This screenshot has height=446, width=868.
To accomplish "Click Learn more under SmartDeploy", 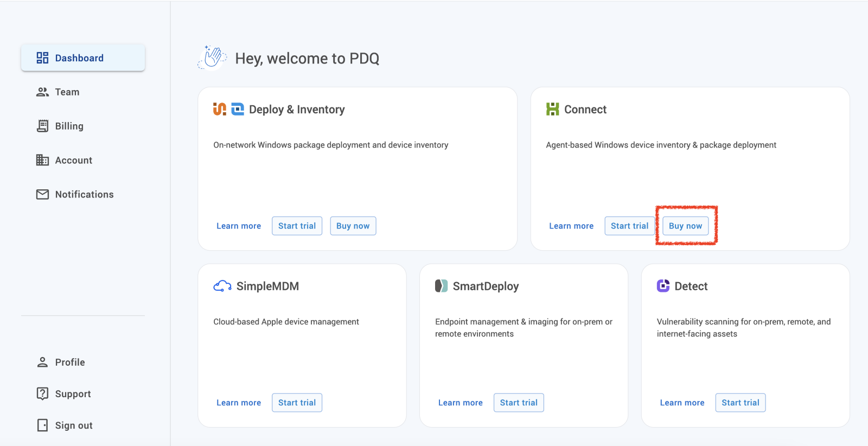I will 461,403.
